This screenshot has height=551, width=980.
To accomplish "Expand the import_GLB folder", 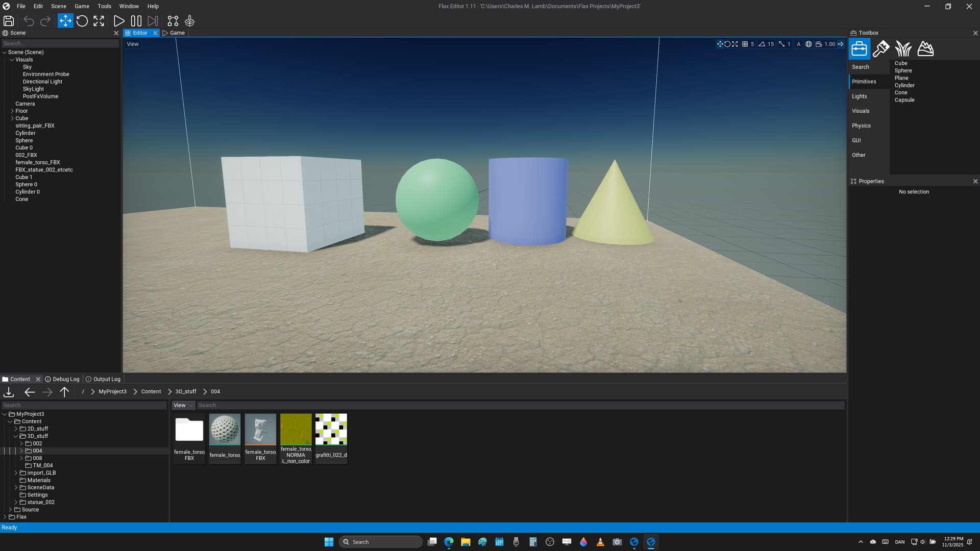I will pos(16,473).
